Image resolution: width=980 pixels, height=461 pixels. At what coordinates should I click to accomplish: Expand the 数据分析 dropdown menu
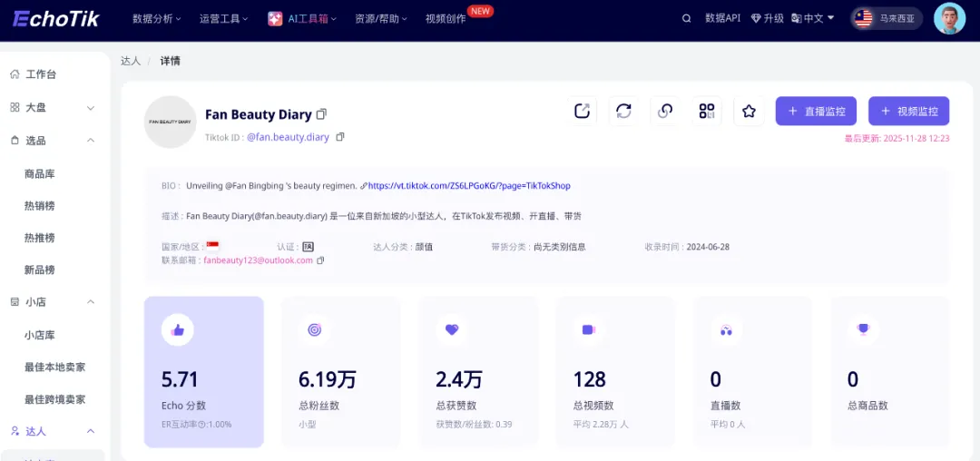pos(156,18)
